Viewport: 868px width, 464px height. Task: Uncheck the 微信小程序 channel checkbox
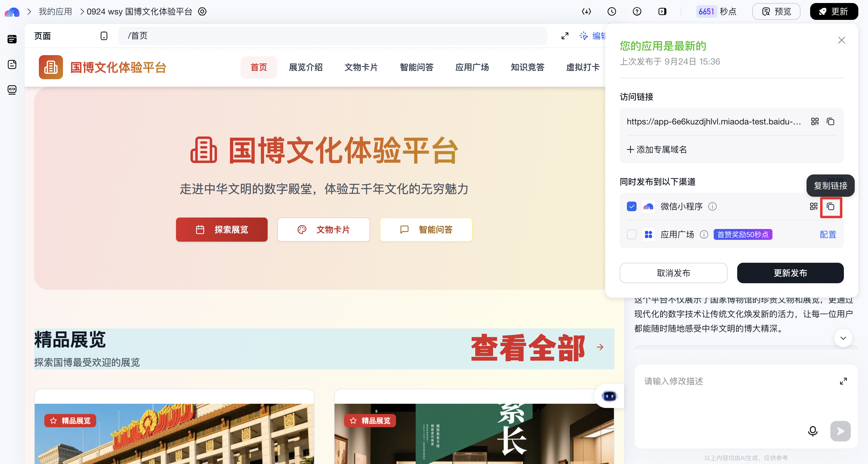[631, 207]
